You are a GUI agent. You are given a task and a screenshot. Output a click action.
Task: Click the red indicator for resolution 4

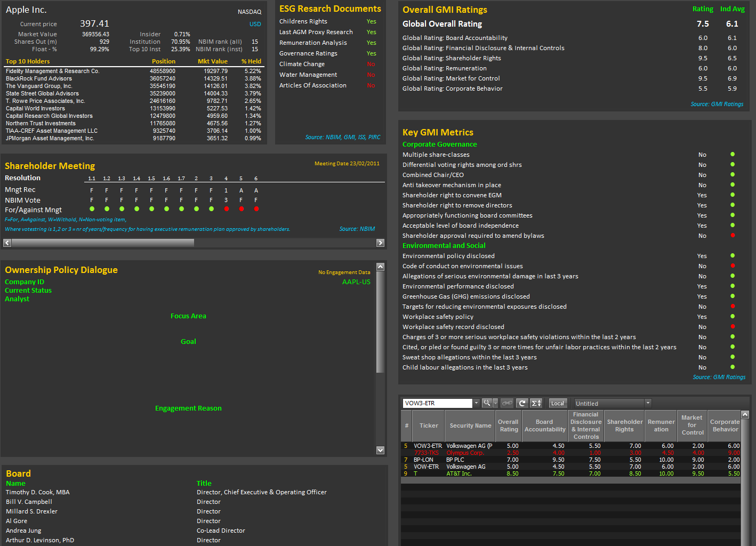pyautogui.click(x=227, y=209)
